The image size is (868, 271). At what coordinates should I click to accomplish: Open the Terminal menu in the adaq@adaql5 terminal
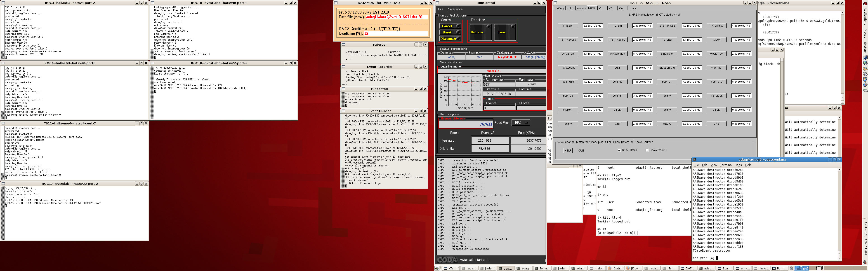(x=726, y=165)
